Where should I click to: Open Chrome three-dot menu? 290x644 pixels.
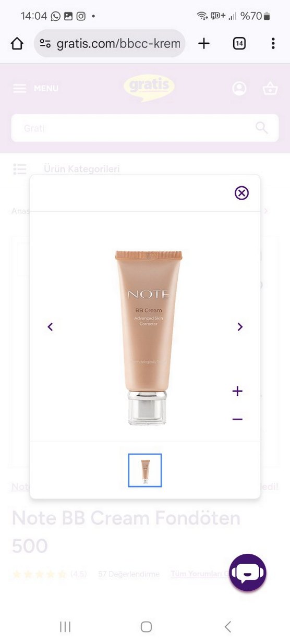point(273,44)
